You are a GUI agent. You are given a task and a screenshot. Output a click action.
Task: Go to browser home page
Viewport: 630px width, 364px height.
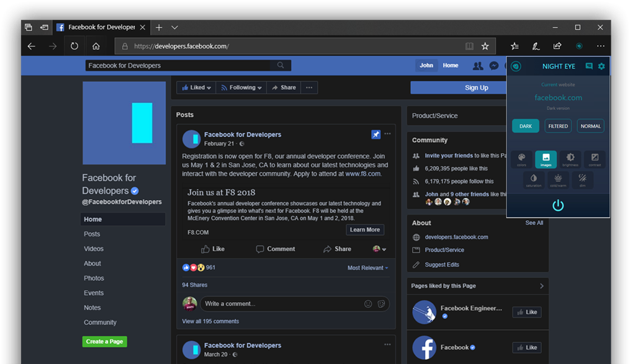(96, 46)
